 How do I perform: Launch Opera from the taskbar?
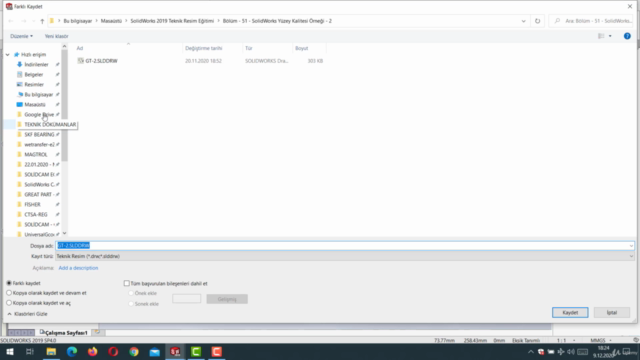click(x=113, y=351)
